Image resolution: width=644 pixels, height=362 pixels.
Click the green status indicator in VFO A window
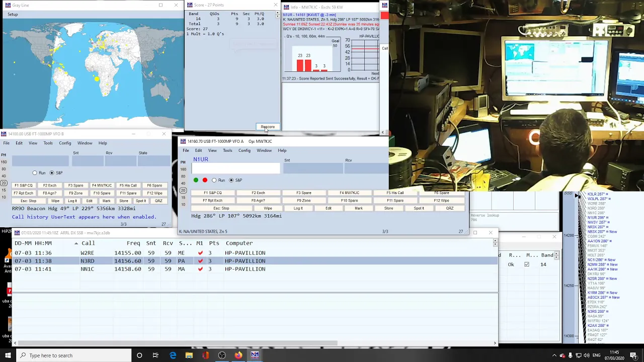196,180
